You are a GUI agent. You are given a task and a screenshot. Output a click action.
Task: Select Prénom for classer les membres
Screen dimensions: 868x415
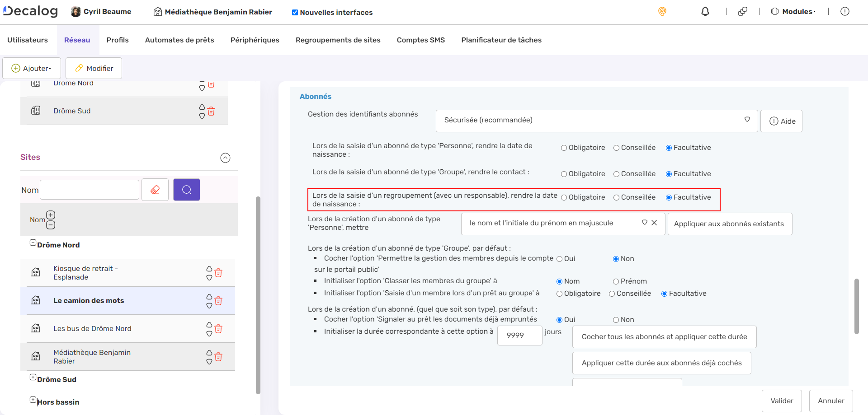[616, 282]
